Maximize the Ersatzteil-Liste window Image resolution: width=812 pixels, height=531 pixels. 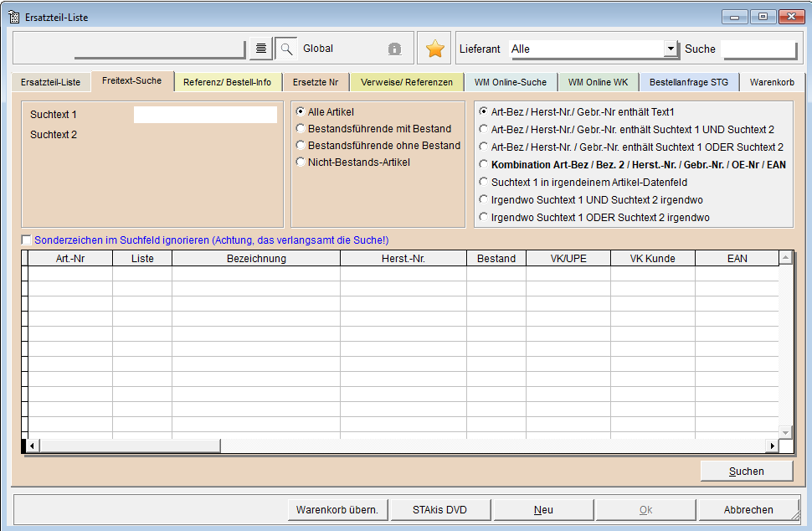[763, 17]
